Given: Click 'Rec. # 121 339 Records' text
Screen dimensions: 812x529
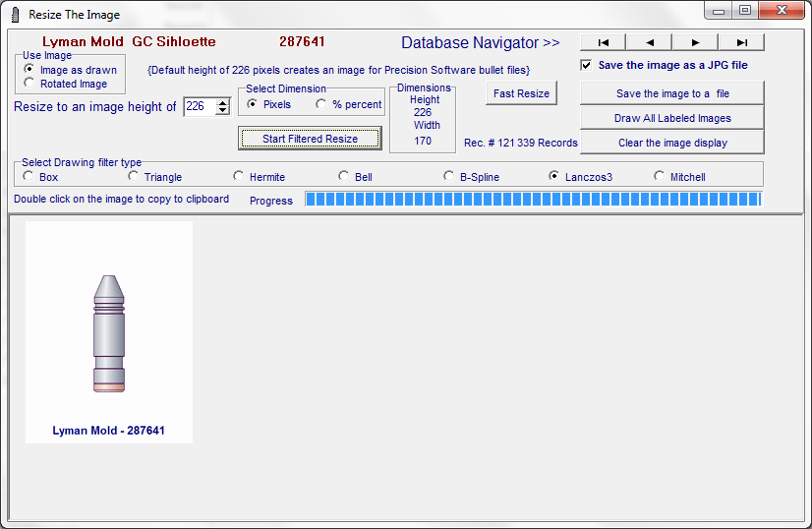Looking at the screenshot, I should (x=520, y=143).
